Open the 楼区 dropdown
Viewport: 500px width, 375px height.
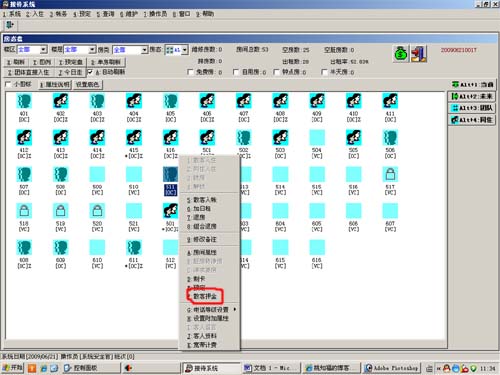pyautogui.click(x=44, y=50)
